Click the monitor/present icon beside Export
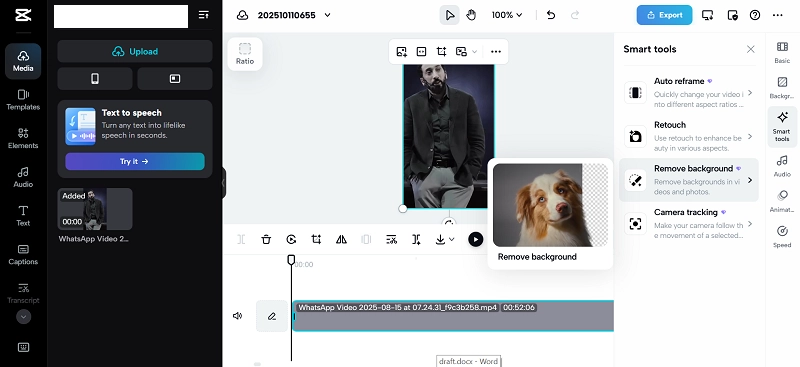The width and height of the screenshot is (800, 367). point(708,15)
